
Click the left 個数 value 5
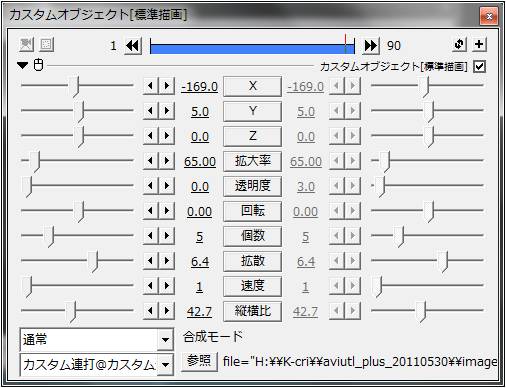tap(199, 237)
